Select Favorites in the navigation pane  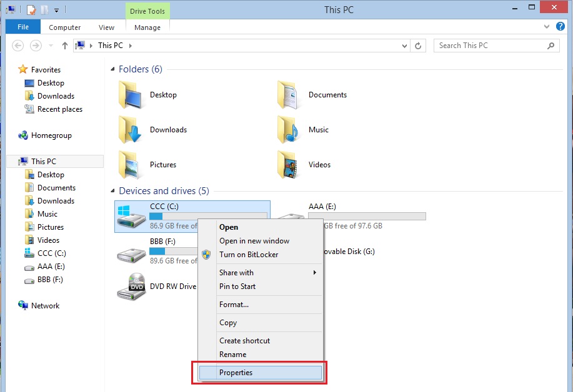(46, 70)
